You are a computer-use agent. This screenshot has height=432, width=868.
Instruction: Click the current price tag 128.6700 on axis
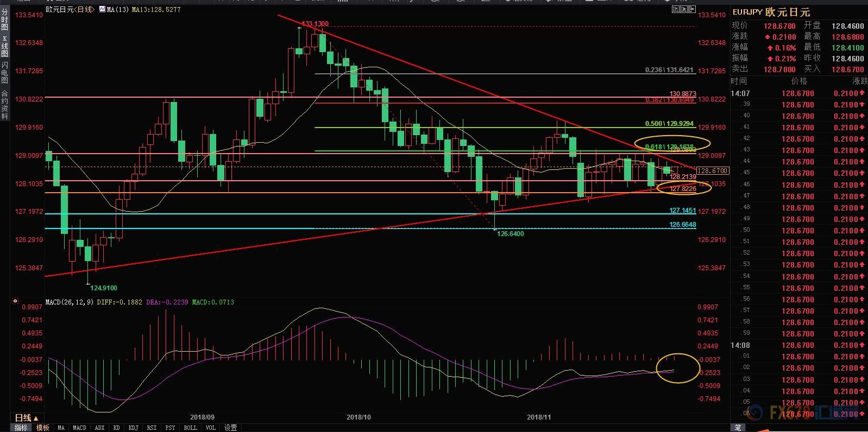pos(712,171)
